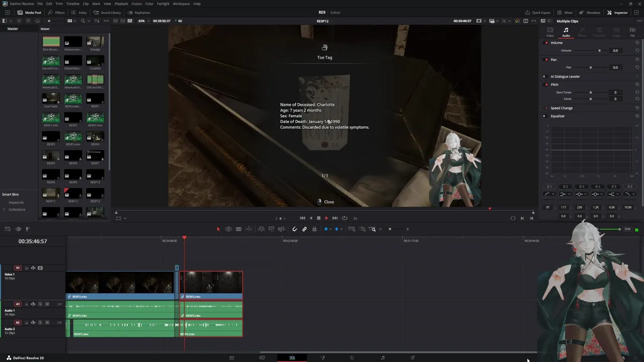Screen dimensions: 644x362
Task: Select the Keywords smart bin
Action: (x=16, y=203)
